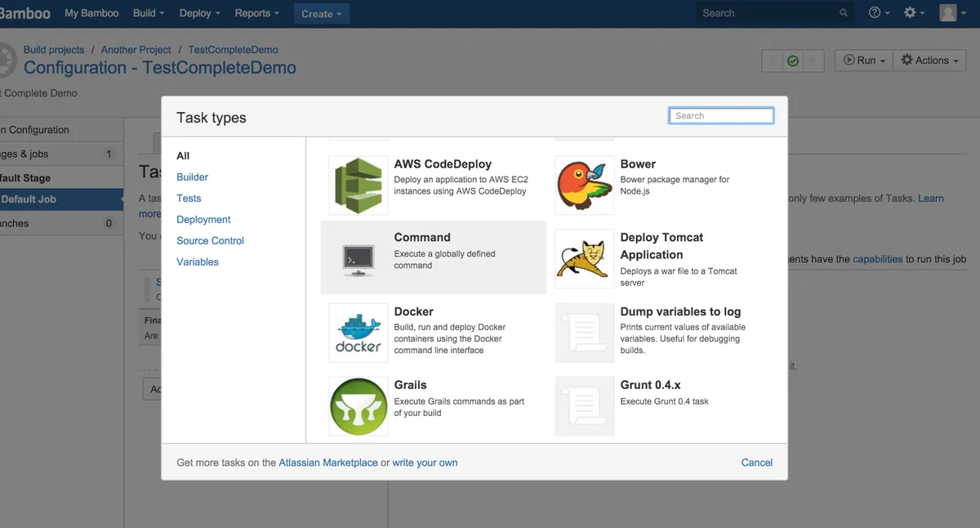Click the write your own link
The width and height of the screenshot is (980, 528).
pyautogui.click(x=425, y=463)
